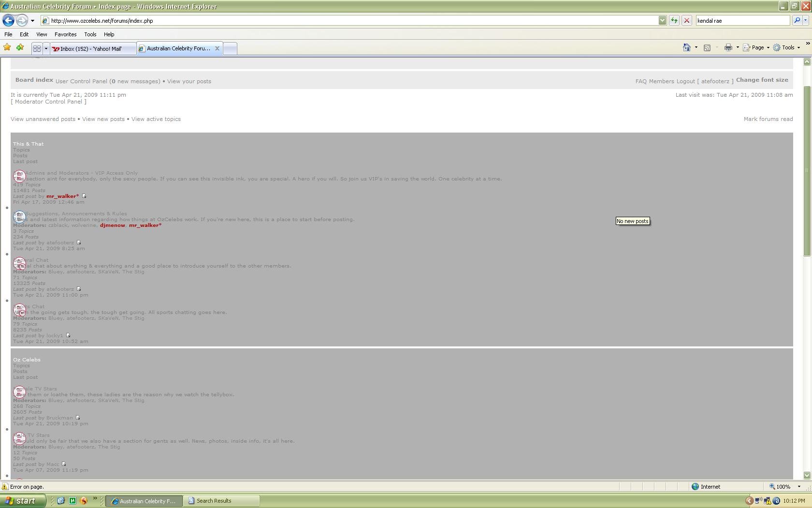The height and width of the screenshot is (508, 812).
Task: Expand the Page menu dropdown
Action: [768, 47]
